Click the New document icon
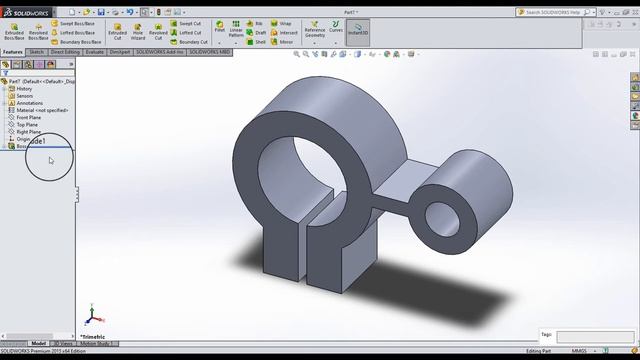 [72, 12]
